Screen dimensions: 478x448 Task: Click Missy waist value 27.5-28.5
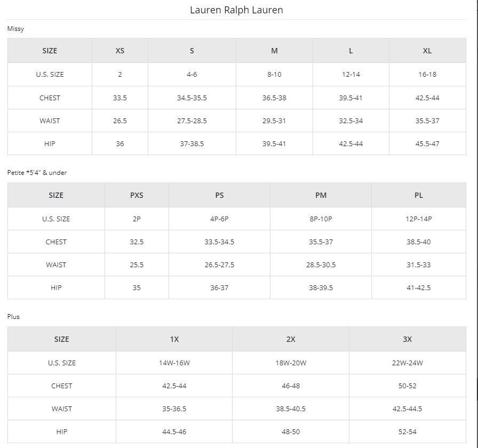pos(192,121)
